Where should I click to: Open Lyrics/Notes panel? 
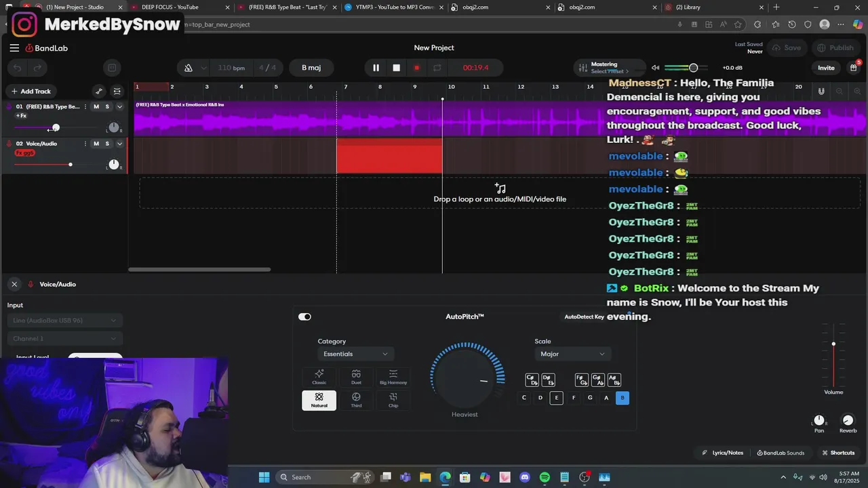pos(723,453)
